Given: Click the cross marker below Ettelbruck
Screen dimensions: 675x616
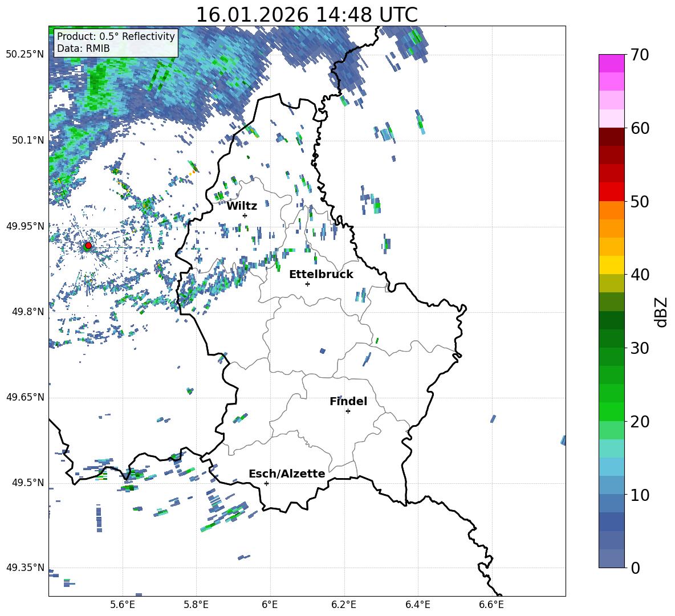Looking at the screenshot, I should click(307, 284).
